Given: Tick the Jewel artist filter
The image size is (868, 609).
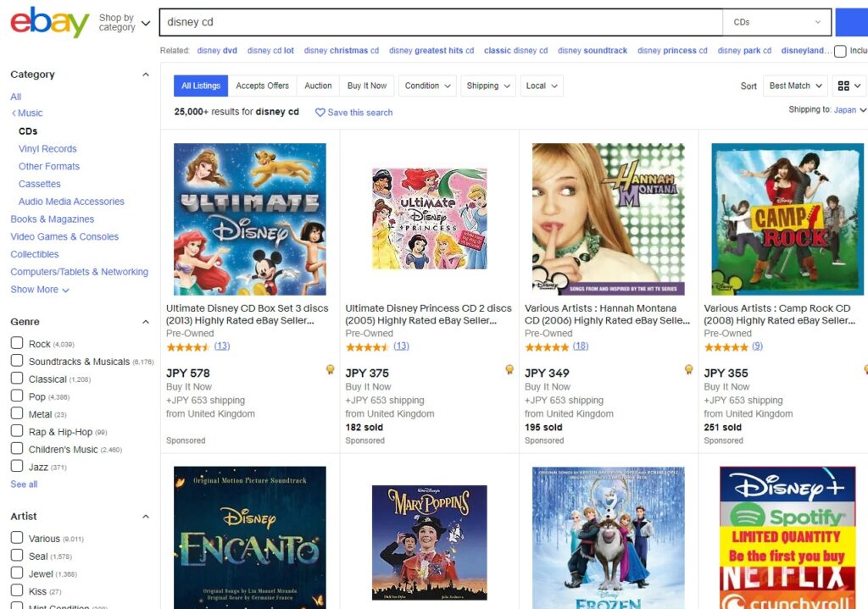Looking at the screenshot, I should [17, 573].
